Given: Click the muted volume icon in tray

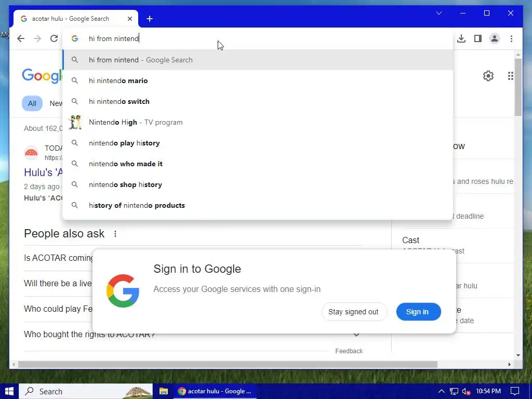Looking at the screenshot, I should coord(466,391).
